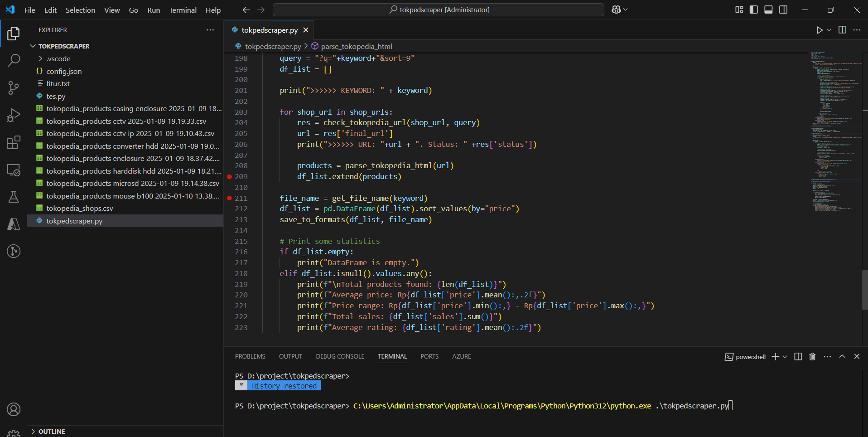Open the Run menu
This screenshot has height=437, width=868.
153,10
